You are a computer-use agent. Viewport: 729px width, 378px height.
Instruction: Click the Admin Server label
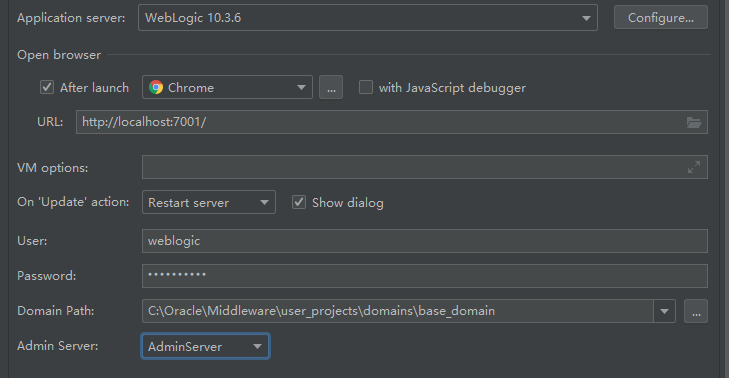click(58, 346)
